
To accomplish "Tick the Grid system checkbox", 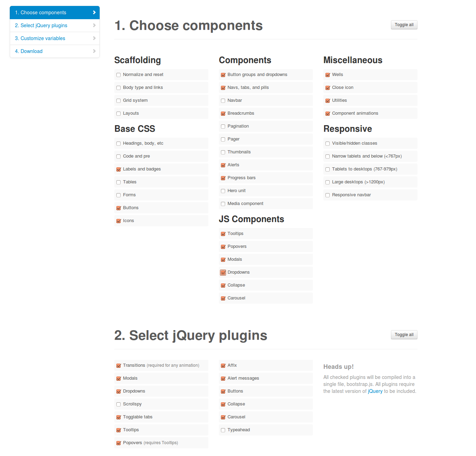I will coord(118,101).
